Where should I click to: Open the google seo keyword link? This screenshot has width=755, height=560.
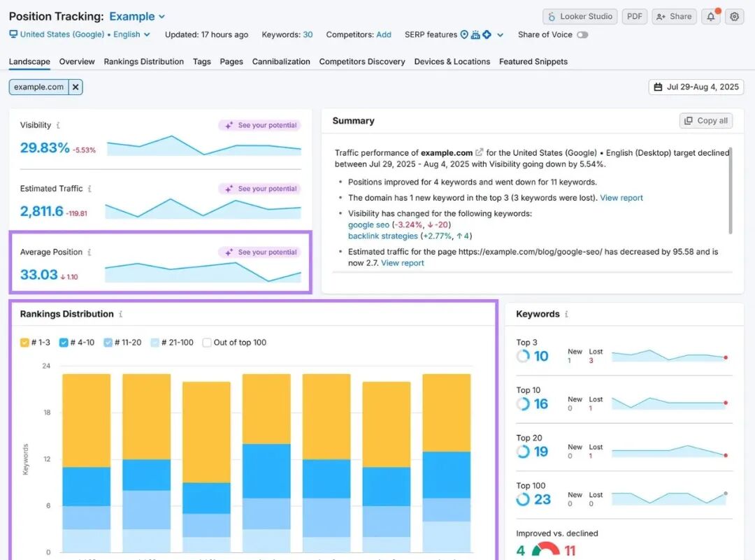point(368,225)
